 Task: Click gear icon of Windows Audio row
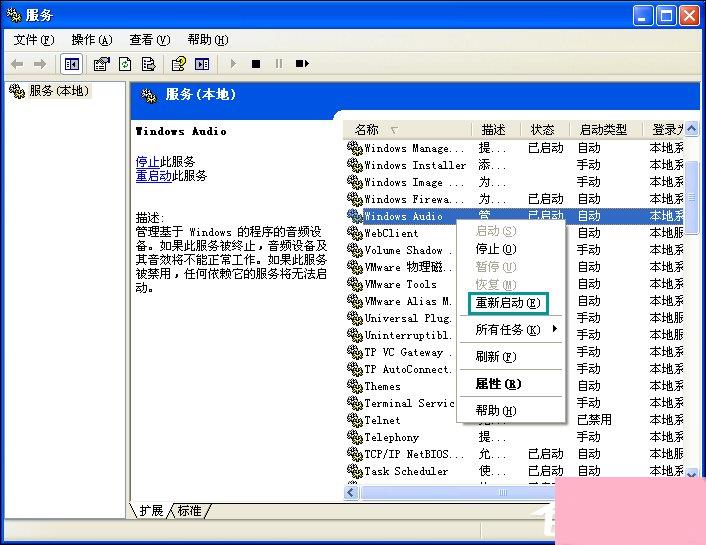pos(354,216)
